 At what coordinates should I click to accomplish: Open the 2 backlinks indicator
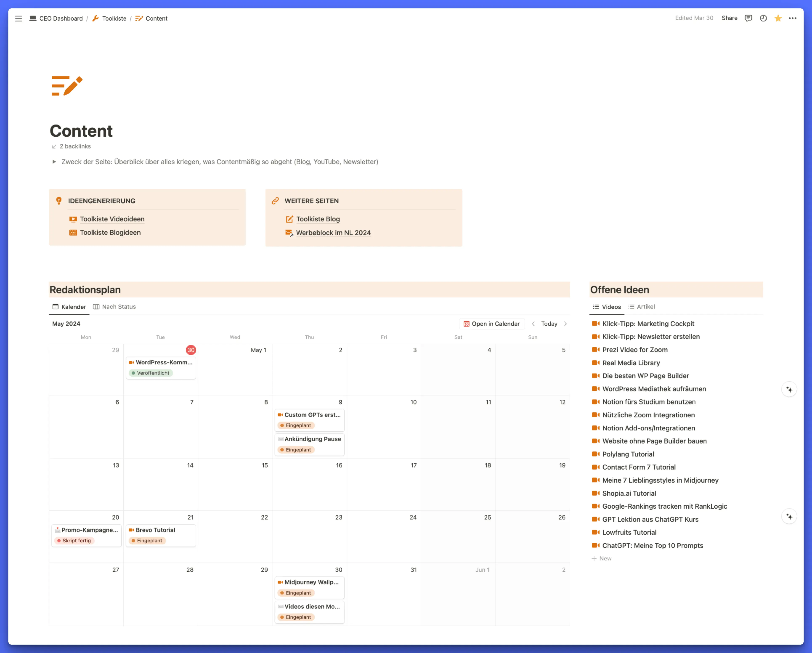[72, 146]
